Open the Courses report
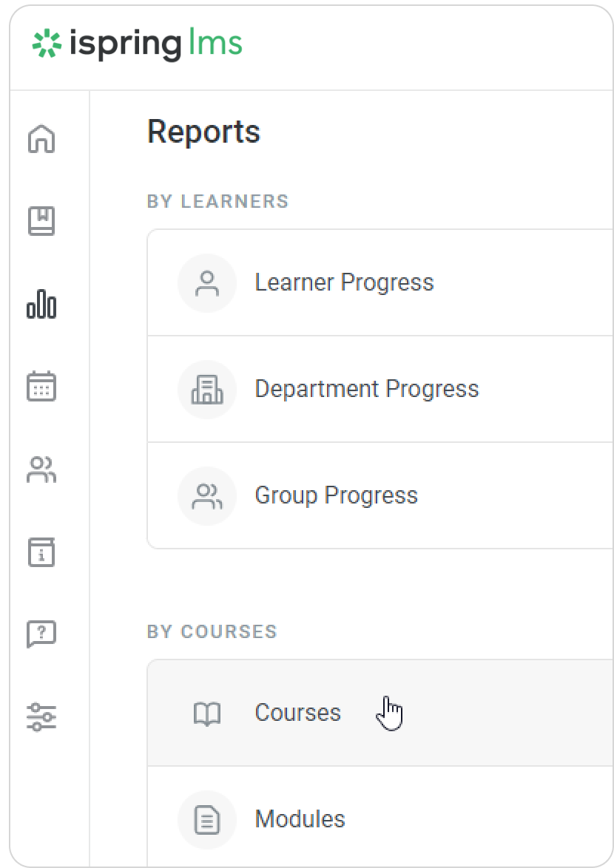614x868 pixels. (x=297, y=713)
